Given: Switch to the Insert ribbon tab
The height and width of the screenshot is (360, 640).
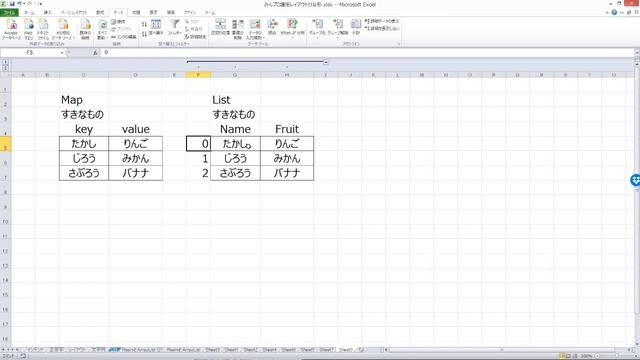Looking at the screenshot, I should point(47,13).
